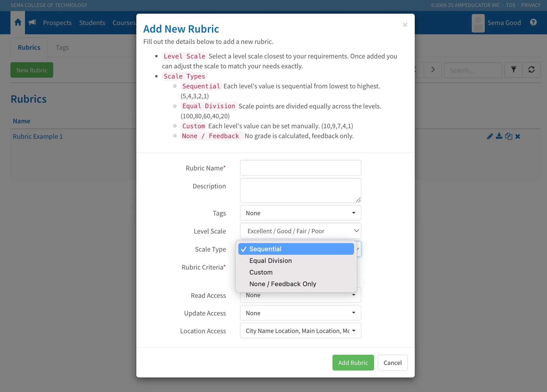Copy Rubric Example 1
The image size is (547, 392).
(x=509, y=136)
